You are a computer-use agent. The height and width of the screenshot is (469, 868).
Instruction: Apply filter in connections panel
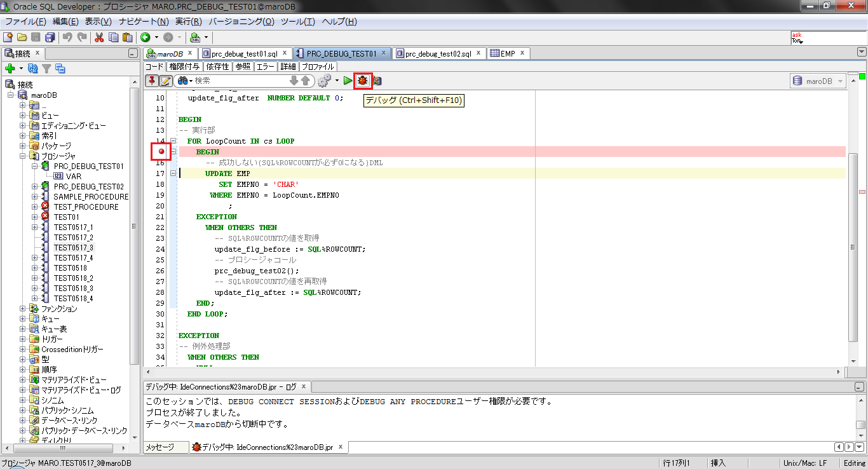[46, 69]
